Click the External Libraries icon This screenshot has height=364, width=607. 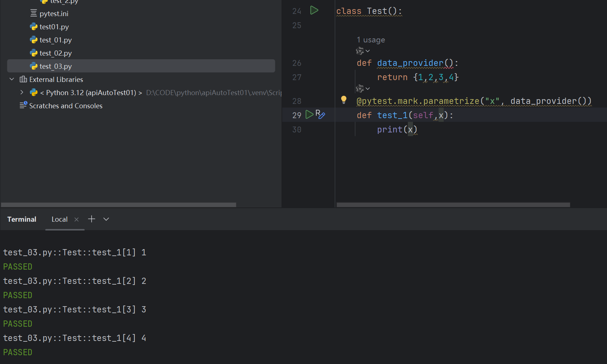23,79
